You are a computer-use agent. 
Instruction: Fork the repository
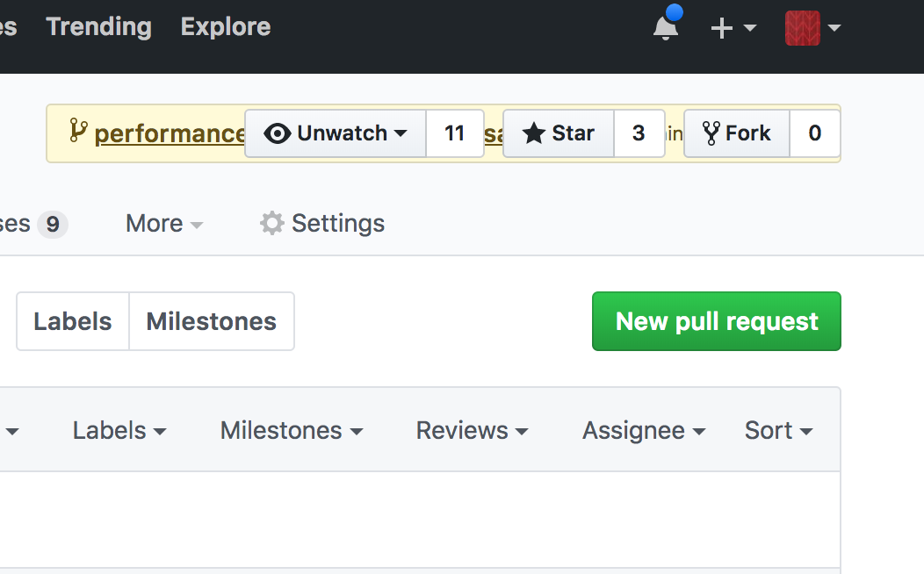737,133
